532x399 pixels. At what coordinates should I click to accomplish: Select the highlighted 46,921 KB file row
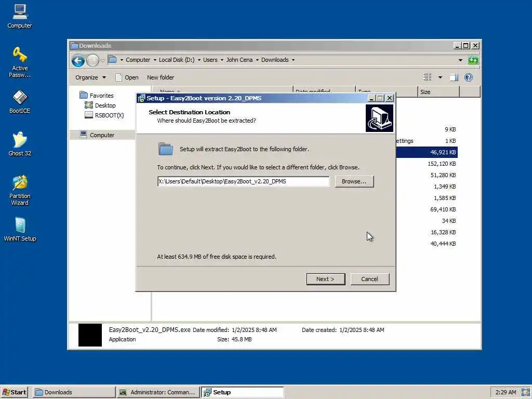(427, 152)
